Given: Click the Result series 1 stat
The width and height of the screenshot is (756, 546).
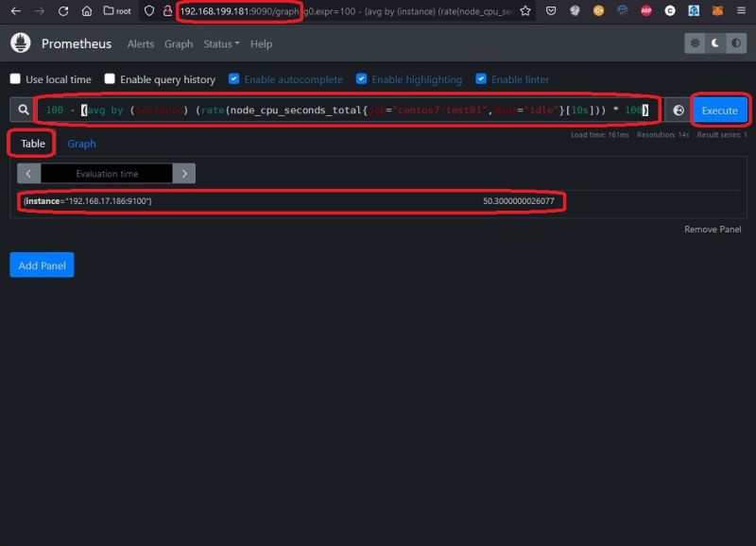Looking at the screenshot, I should (x=722, y=135).
